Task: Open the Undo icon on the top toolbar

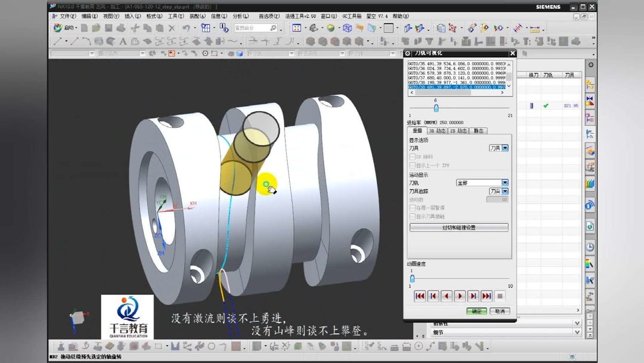Action: point(187,29)
